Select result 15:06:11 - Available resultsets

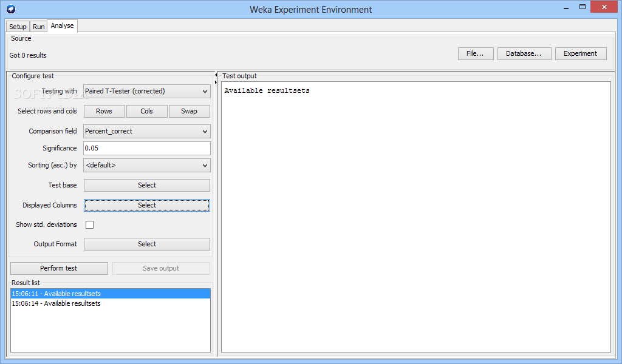click(x=111, y=294)
